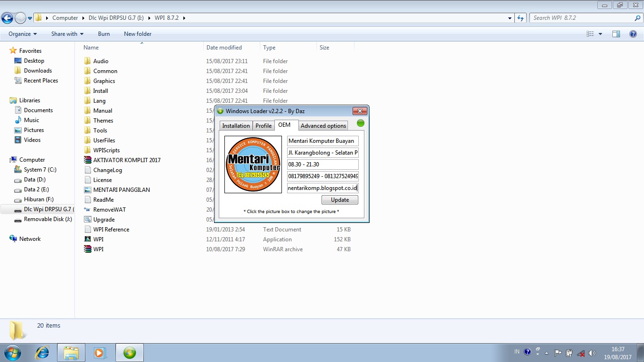Click the blogspot.co.id website field

tap(323, 188)
